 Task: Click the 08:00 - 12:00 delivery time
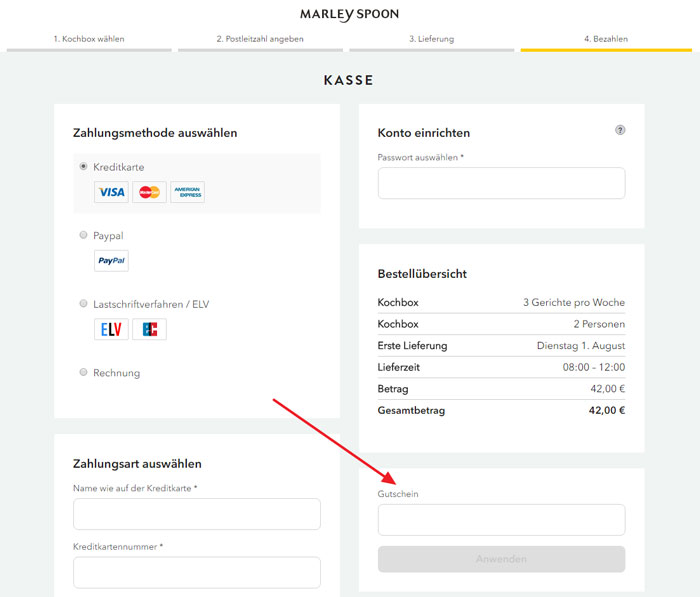click(x=594, y=367)
